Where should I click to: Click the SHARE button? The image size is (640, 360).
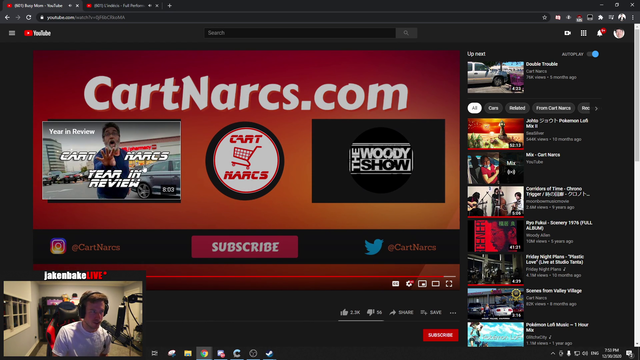coord(402,312)
